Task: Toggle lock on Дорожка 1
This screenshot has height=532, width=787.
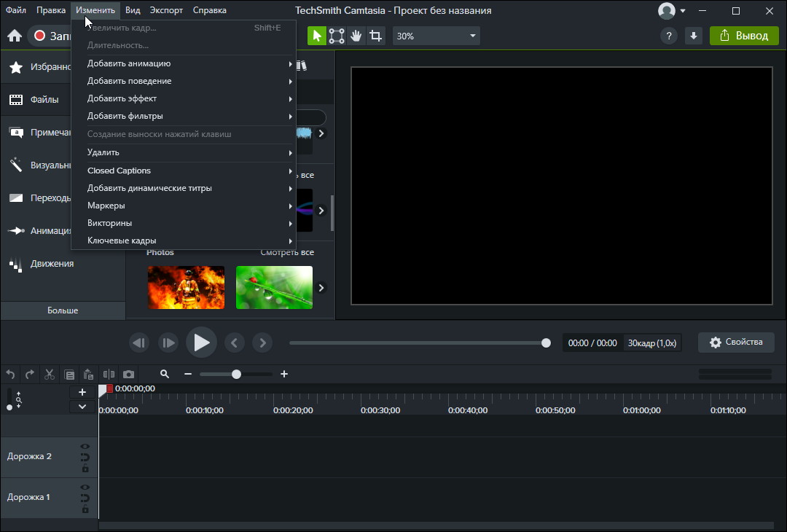Action: [x=85, y=509]
